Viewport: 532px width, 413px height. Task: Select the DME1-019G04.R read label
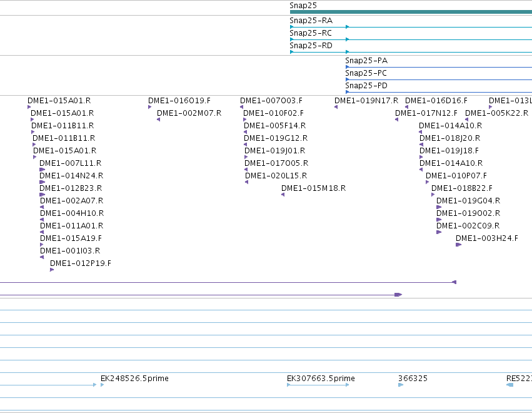tap(468, 201)
